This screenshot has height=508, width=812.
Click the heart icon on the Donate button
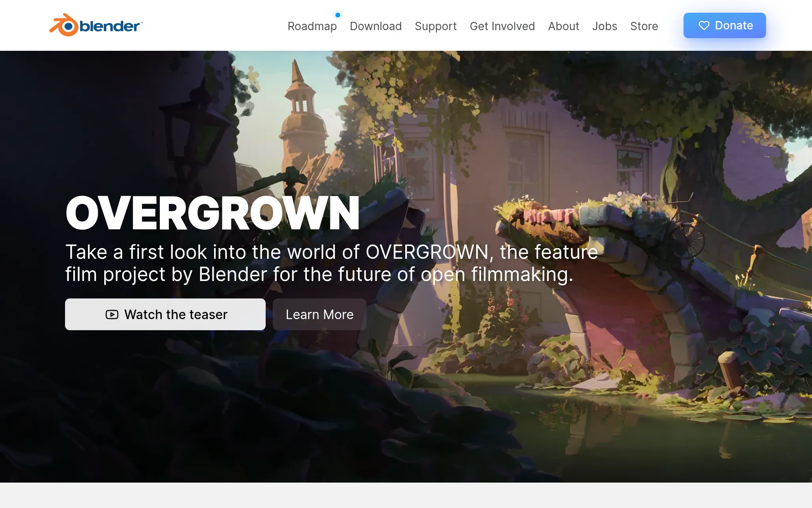704,26
